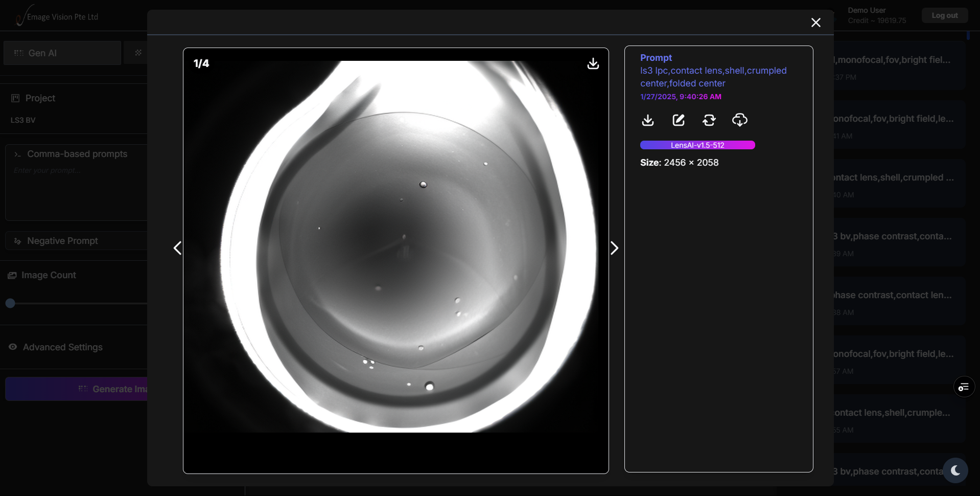Click the edit pencil icon in prompt panel
This screenshot has width=980, height=496.
coord(678,120)
